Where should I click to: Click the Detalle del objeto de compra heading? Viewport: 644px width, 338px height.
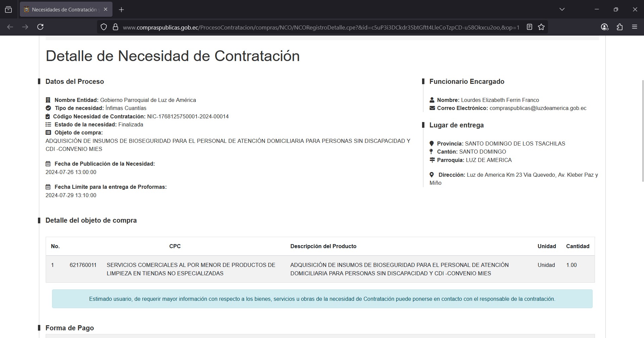pos(91,220)
